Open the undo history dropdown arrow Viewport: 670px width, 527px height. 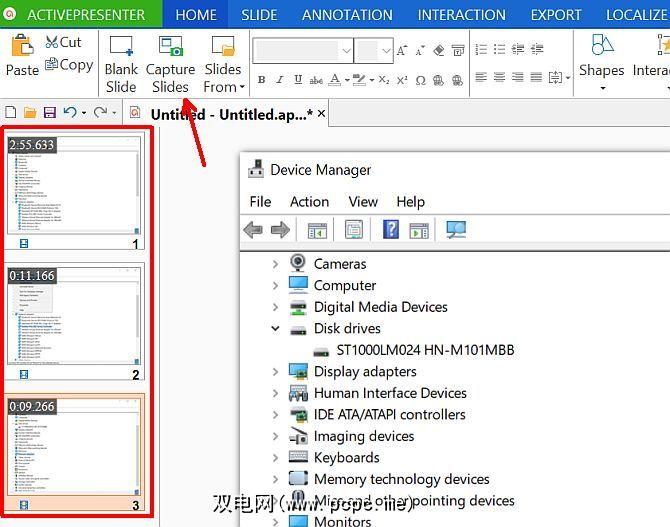84,113
